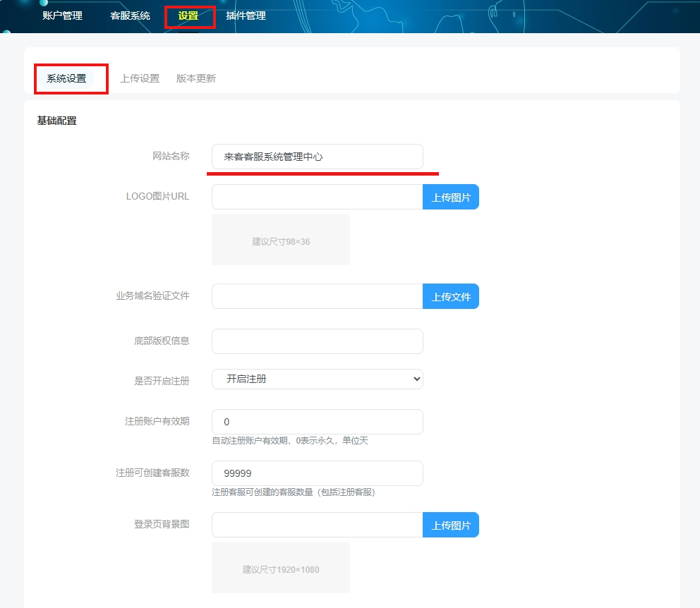Click the LOGO图片URL input field
Viewport: 700px width, 608px height.
tap(317, 197)
